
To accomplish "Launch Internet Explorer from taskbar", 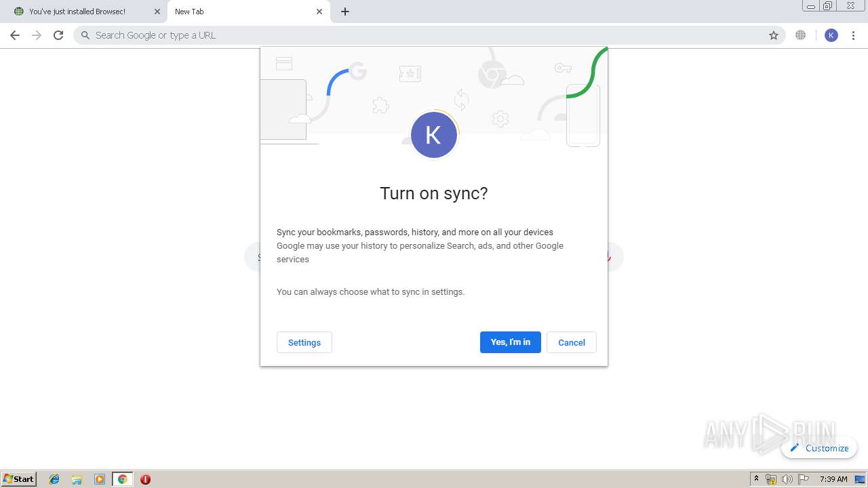I will coord(55,479).
